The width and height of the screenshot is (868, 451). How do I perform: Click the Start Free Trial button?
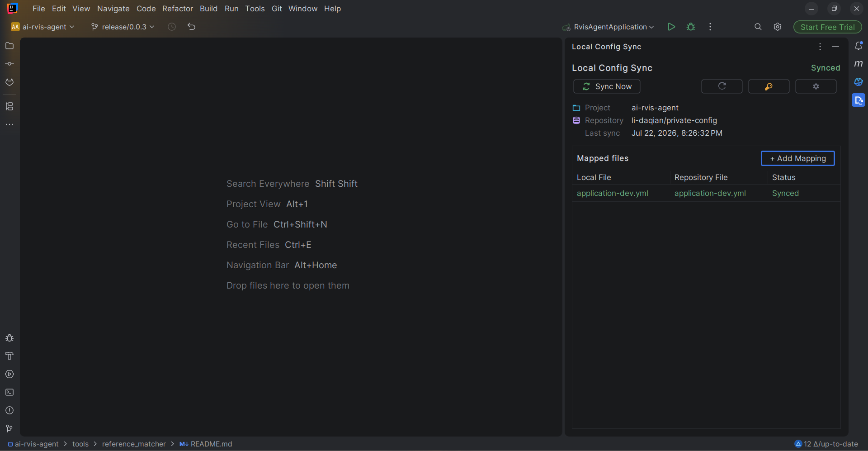pos(828,27)
